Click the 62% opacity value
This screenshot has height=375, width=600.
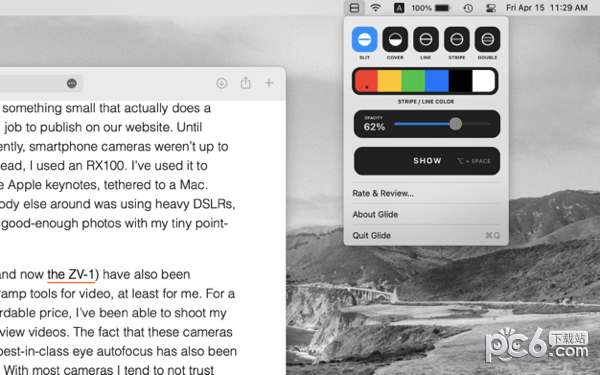[374, 127]
